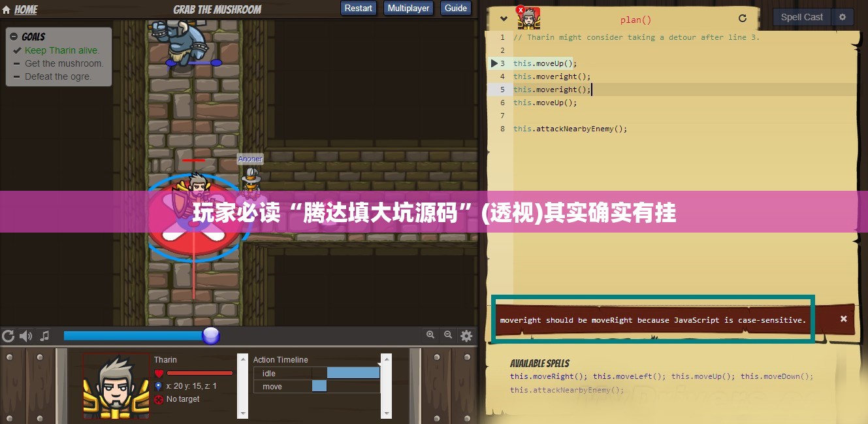
Task: Zoom out with the magnifier minus icon
Action: (x=448, y=334)
